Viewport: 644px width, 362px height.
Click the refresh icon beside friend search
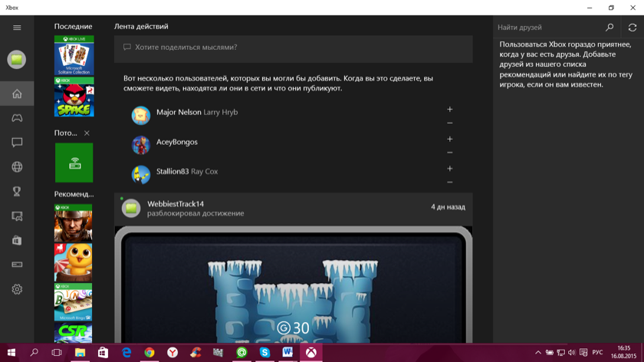point(632,28)
